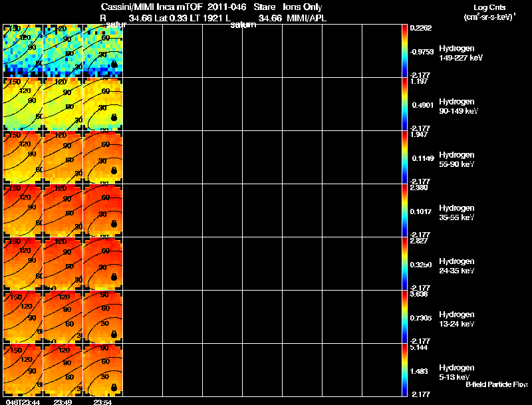
Task: Click the 'Ions Only' text in title
Action: [x=303, y=7]
